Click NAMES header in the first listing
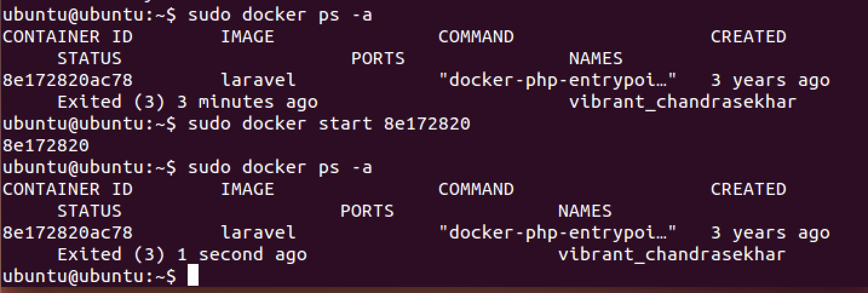This screenshot has height=293, width=868. [596, 59]
